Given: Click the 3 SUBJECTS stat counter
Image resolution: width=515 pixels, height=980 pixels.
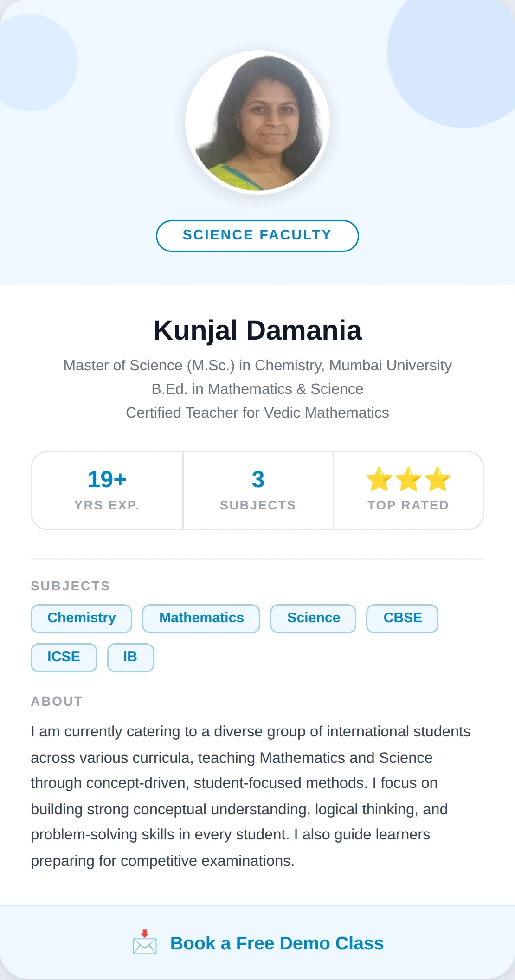Looking at the screenshot, I should point(257,490).
